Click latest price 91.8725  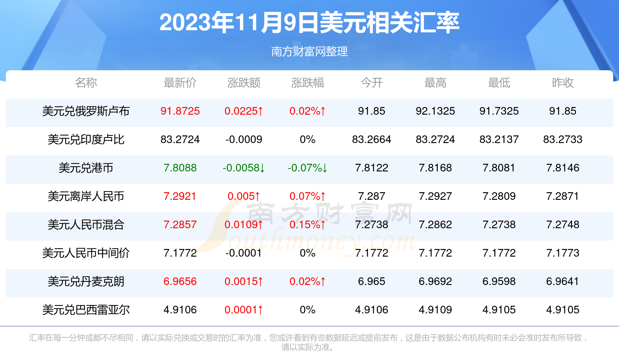(180, 111)
